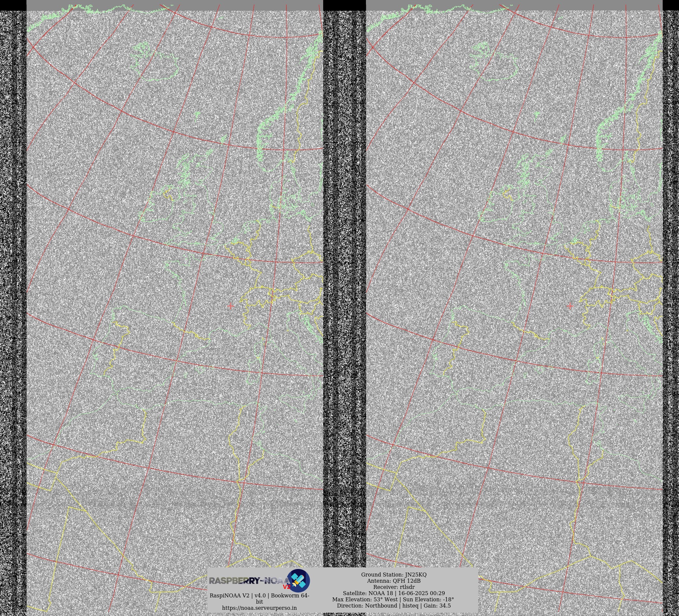679x616 pixels.
Task: Select the 'Max Elevation: 53° West' line
Action: (365, 599)
